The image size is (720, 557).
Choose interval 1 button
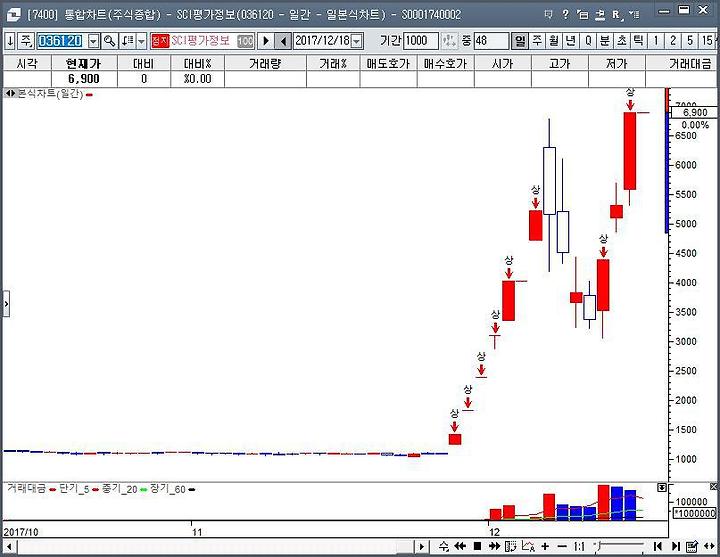pyautogui.click(x=656, y=41)
